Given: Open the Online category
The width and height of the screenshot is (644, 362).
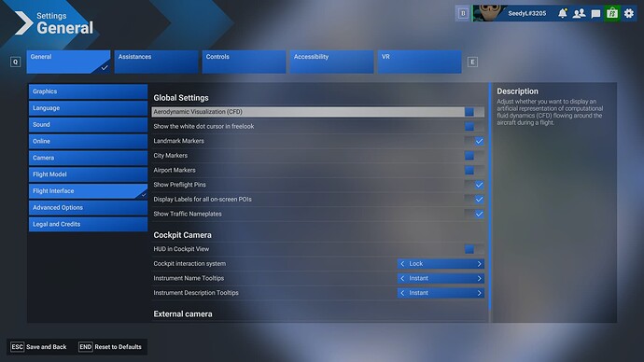Looking at the screenshot, I should pos(88,141).
